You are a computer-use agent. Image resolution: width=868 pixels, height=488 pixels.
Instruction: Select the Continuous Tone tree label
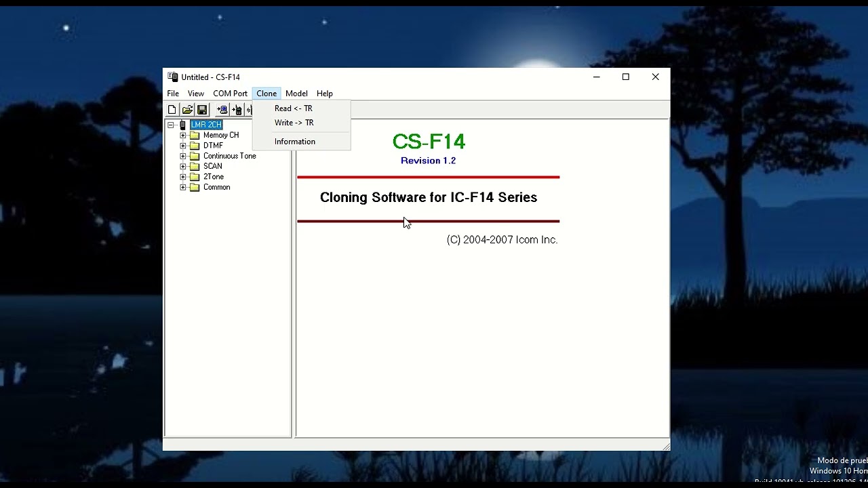(x=230, y=156)
